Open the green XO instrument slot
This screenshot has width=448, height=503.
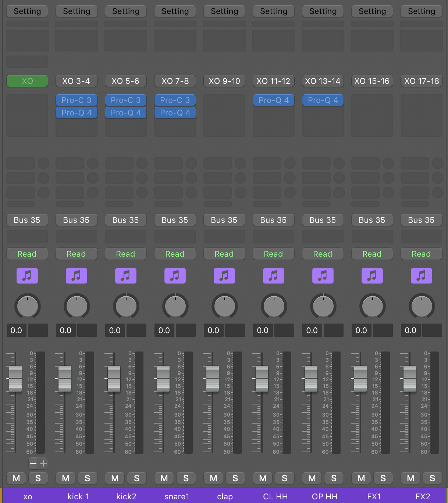point(27,81)
